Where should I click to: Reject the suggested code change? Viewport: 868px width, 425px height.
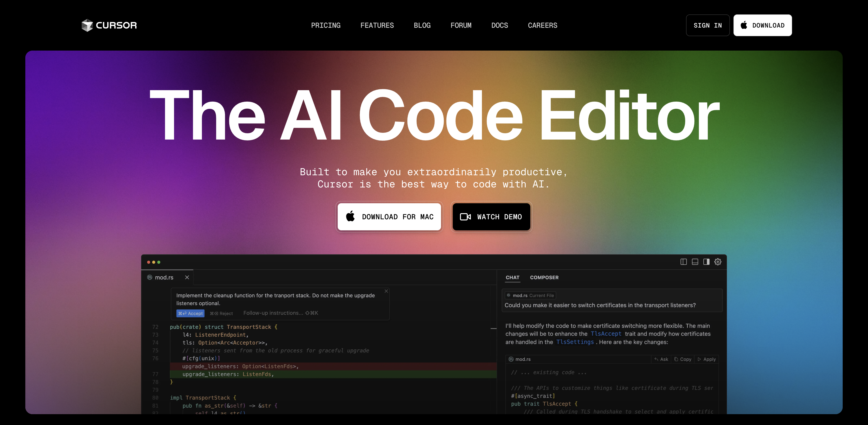(221, 313)
